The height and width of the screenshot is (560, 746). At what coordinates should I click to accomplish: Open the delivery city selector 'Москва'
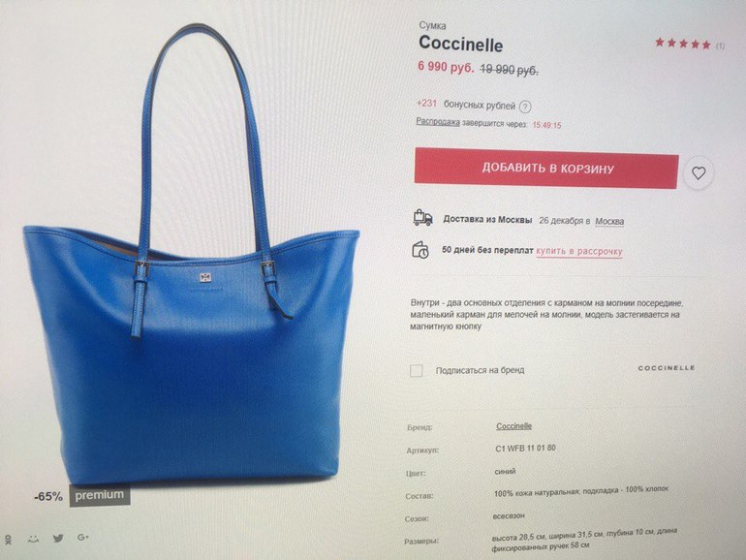[x=609, y=221]
